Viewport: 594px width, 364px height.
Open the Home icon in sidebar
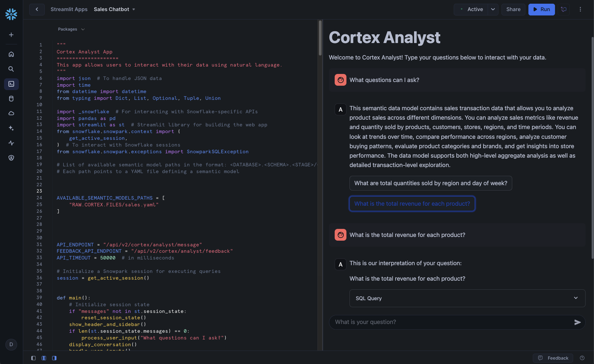pyautogui.click(x=11, y=54)
